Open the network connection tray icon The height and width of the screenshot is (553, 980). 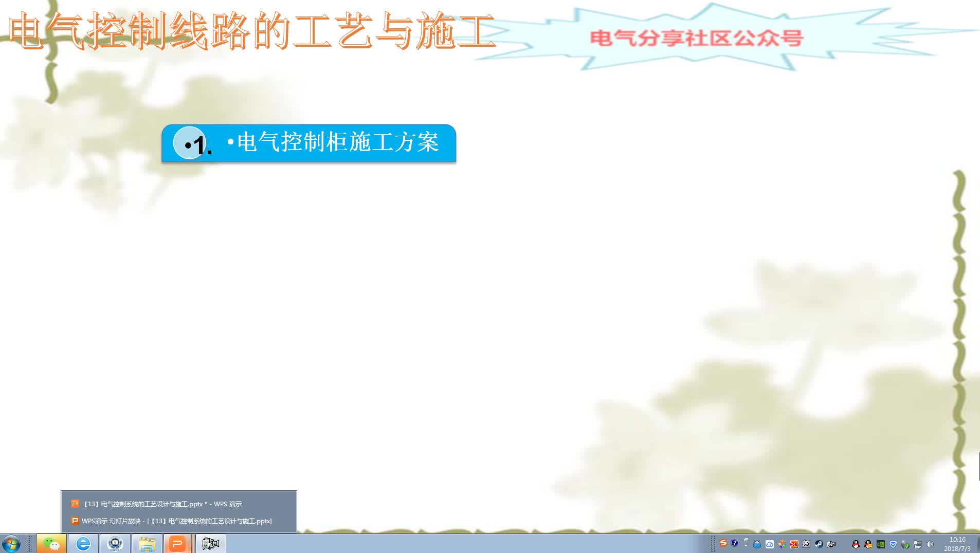[x=918, y=544]
